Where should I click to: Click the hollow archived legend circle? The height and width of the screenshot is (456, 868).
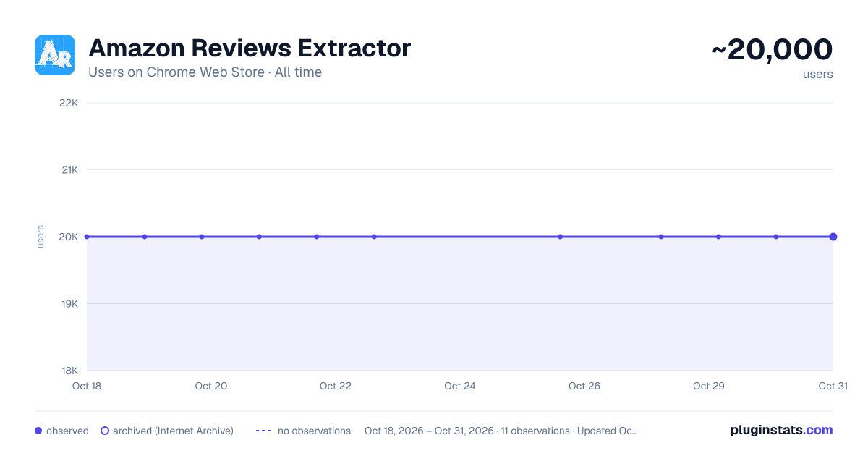pyautogui.click(x=105, y=431)
